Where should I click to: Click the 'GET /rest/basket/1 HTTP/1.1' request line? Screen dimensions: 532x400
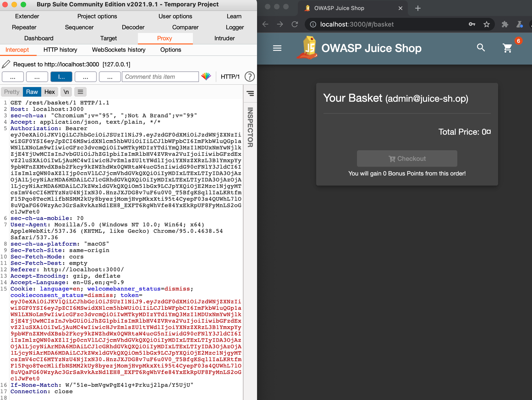60,103
